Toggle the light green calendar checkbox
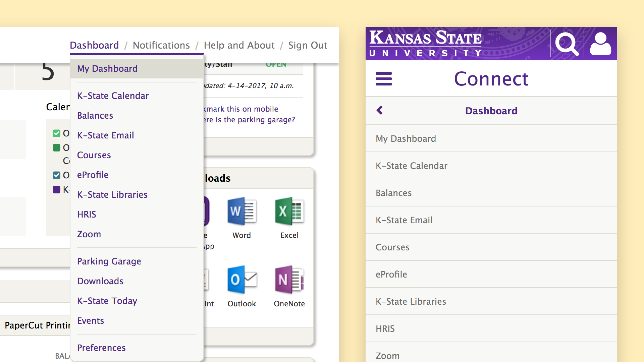Screen dimensions: 644x362 [57, 133]
